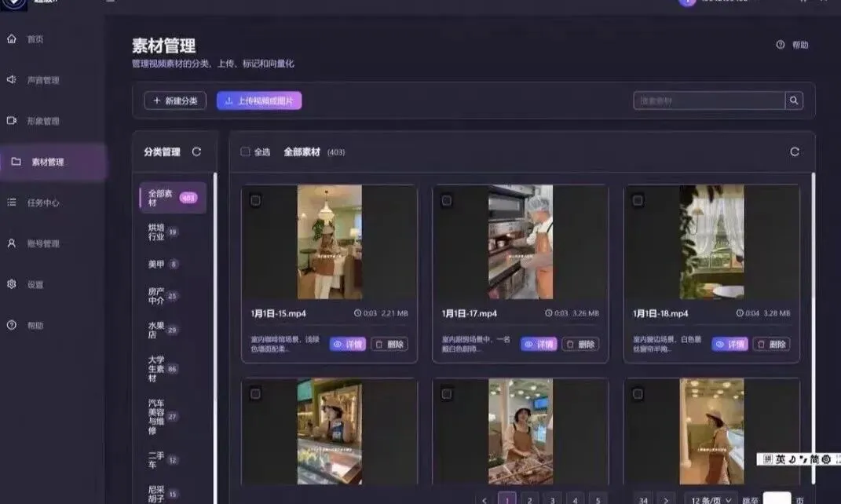Click the 英 icon in the IME bar
This screenshot has width=841, height=504.
pyautogui.click(x=781, y=459)
